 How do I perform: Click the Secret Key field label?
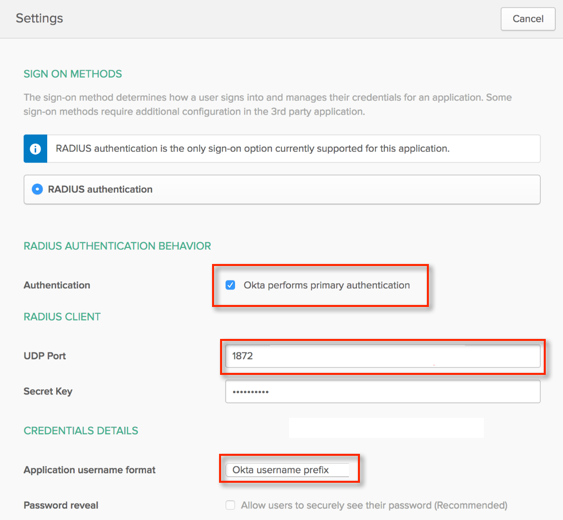pos(48,391)
